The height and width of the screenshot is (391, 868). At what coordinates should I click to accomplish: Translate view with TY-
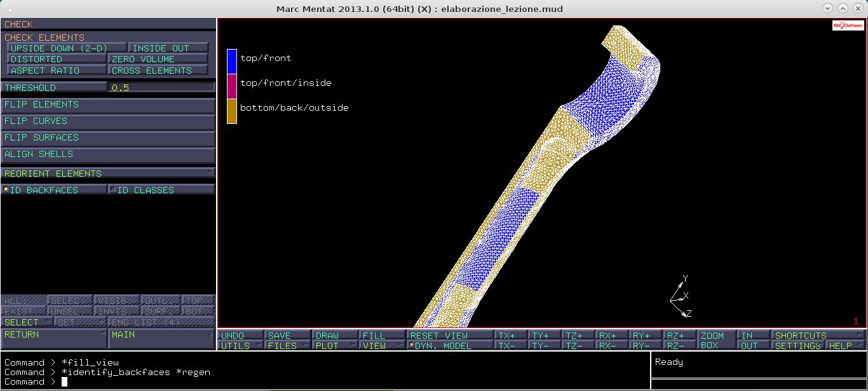[545, 346]
